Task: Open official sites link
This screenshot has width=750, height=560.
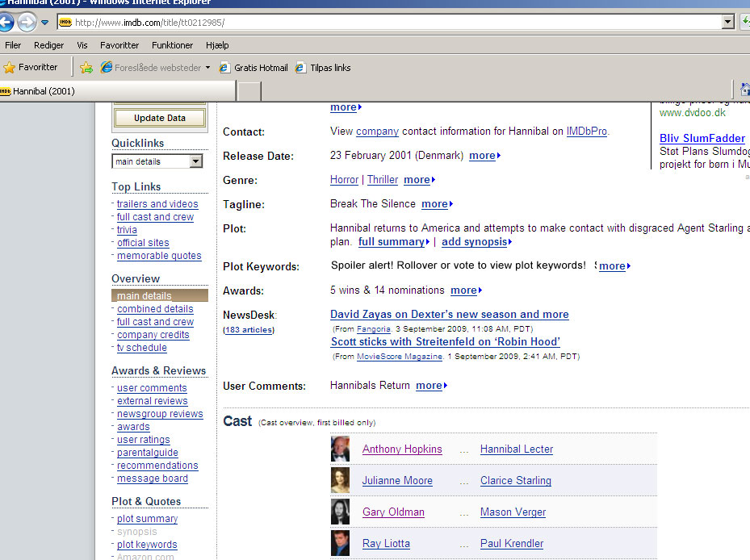Action: pyautogui.click(x=143, y=242)
